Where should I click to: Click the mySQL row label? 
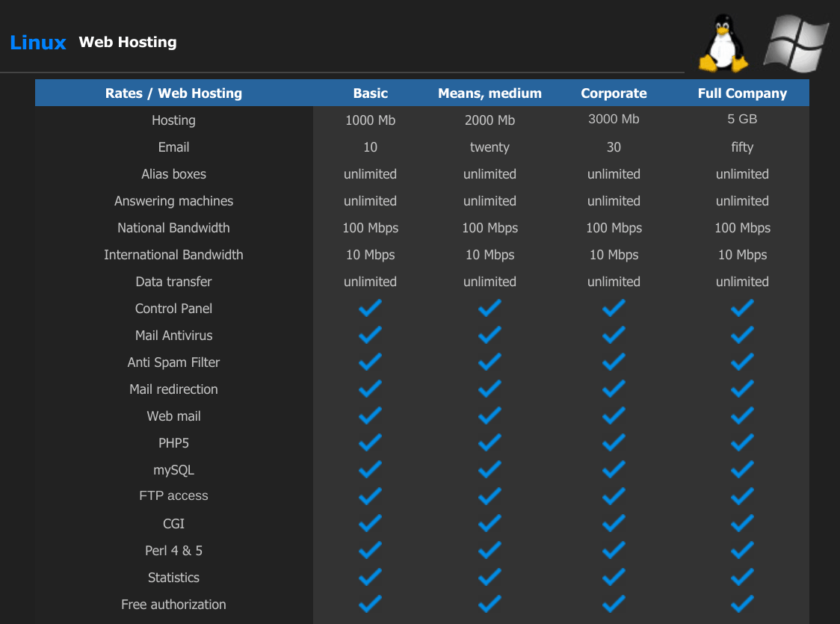pos(173,470)
